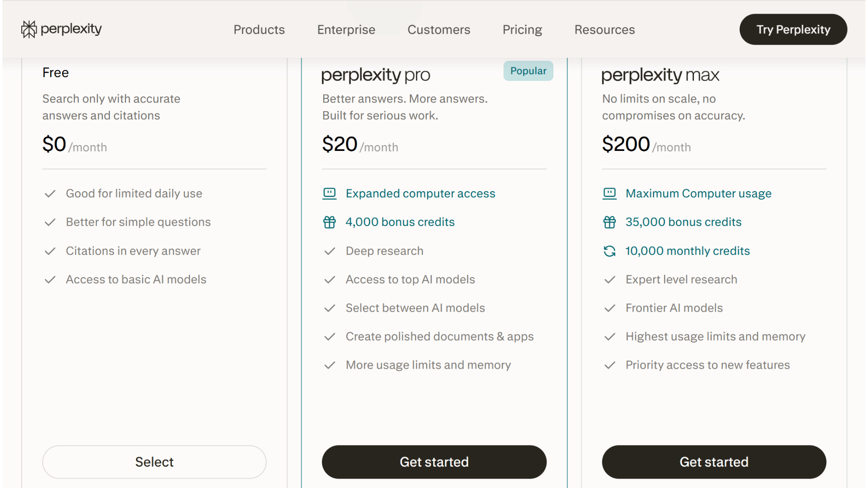The width and height of the screenshot is (868, 488).
Task: Click the Popular badge on Pro plan
Action: pos(528,71)
